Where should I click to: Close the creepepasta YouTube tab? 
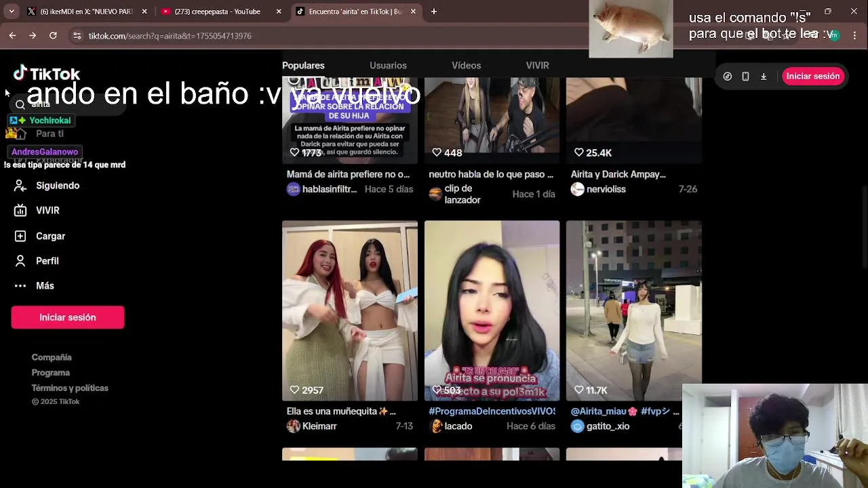(x=279, y=12)
